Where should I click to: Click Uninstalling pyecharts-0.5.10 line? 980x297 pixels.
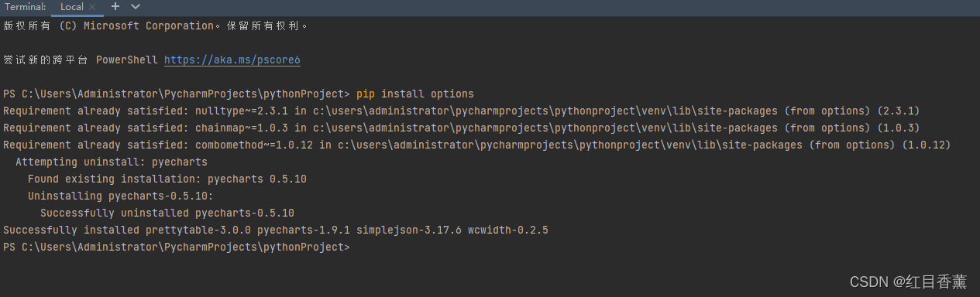(x=121, y=196)
